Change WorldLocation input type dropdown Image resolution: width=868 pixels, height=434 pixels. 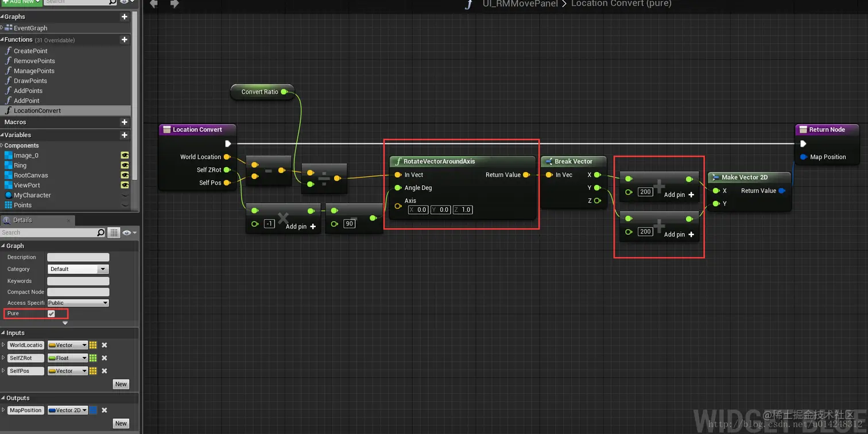(68, 345)
